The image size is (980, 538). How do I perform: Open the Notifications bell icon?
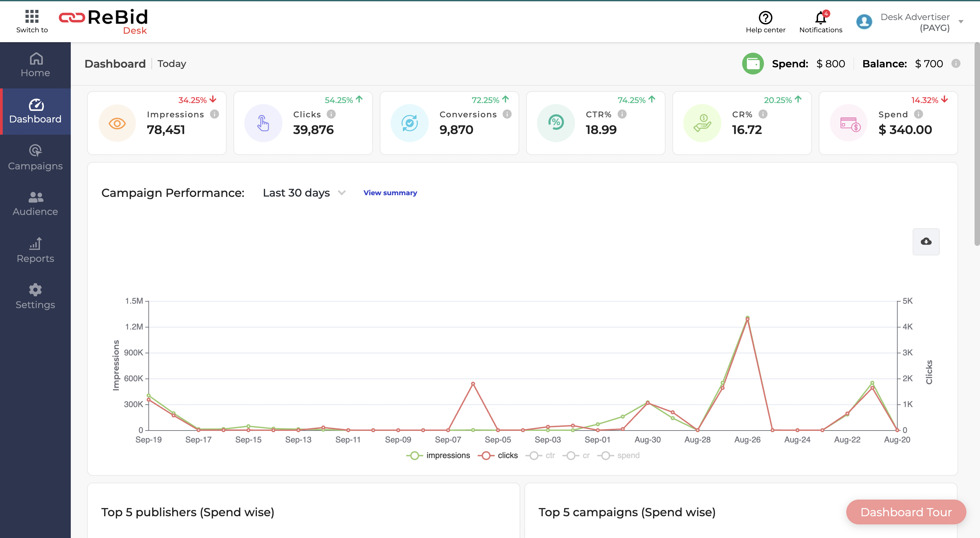[x=820, y=17]
